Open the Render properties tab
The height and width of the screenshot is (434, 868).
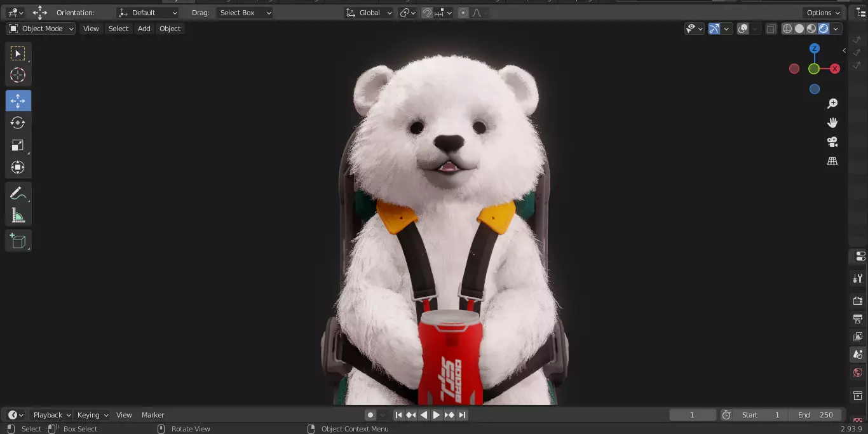coord(858,301)
